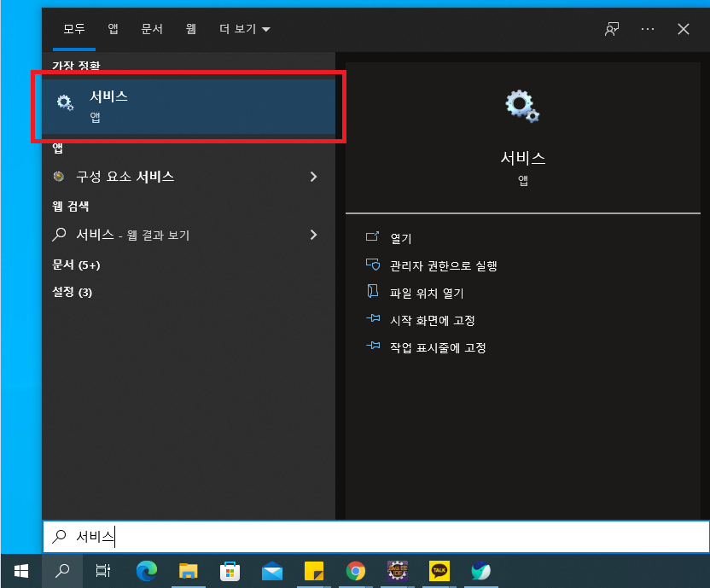Open the Windows Start menu
This screenshot has height=588, width=710.
pos(21,571)
